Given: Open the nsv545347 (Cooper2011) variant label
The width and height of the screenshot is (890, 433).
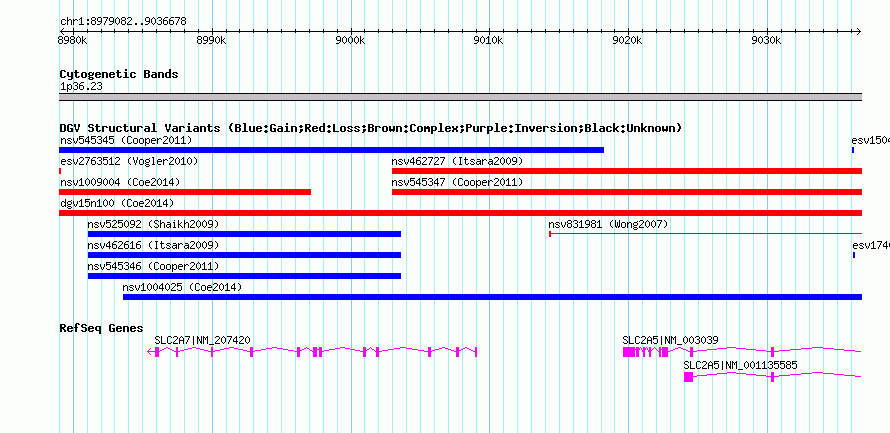Looking at the screenshot, I should [457, 182].
